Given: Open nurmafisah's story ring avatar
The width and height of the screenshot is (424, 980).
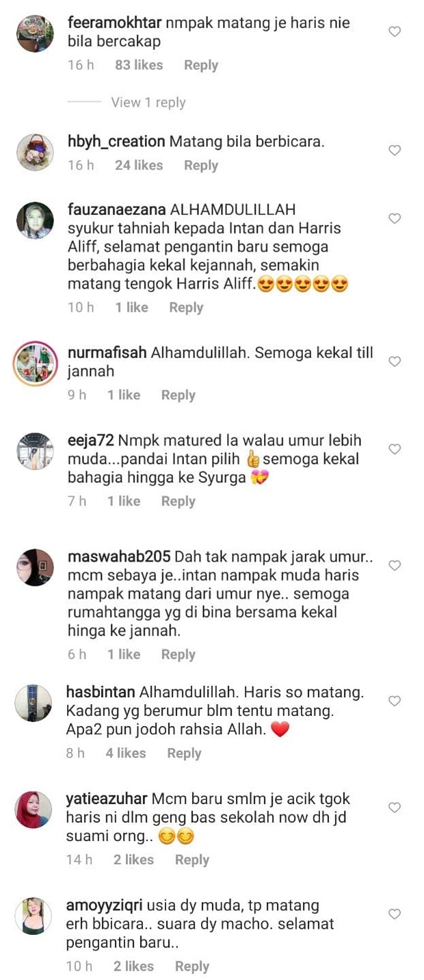Looking at the screenshot, I should (35, 363).
